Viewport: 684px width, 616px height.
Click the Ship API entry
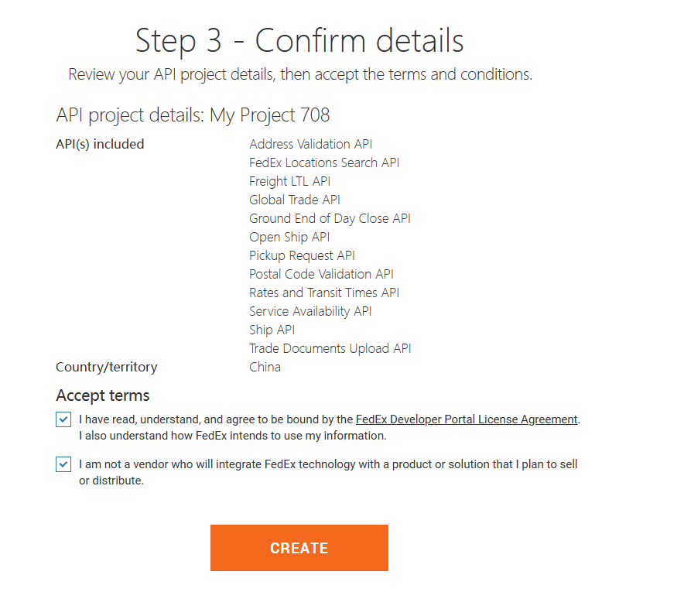click(272, 330)
